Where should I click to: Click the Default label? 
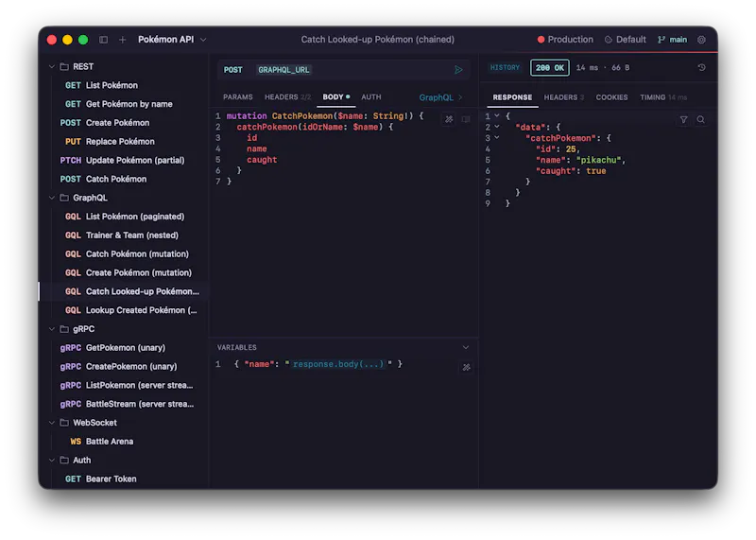pyautogui.click(x=630, y=40)
